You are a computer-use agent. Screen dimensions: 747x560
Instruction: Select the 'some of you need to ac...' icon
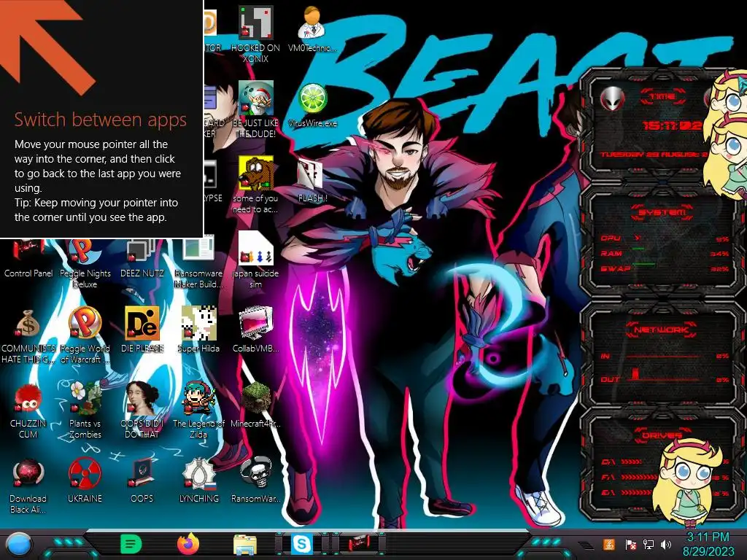pos(256,185)
